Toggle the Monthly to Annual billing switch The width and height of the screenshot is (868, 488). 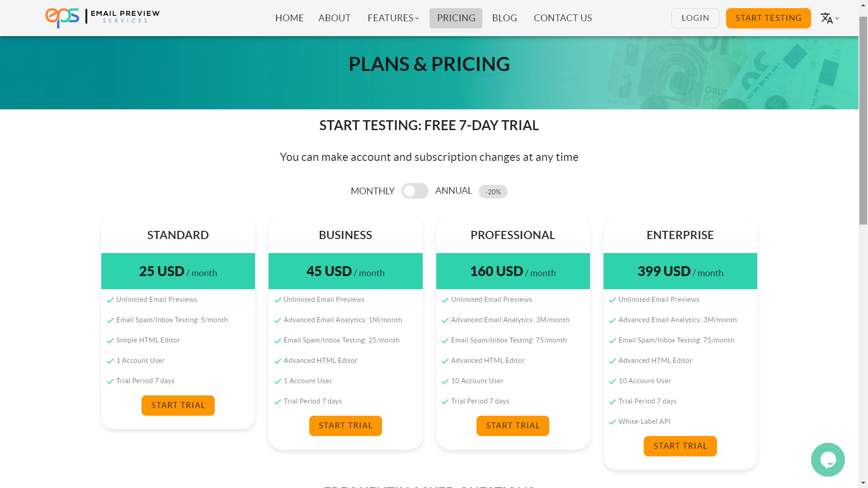click(x=415, y=191)
